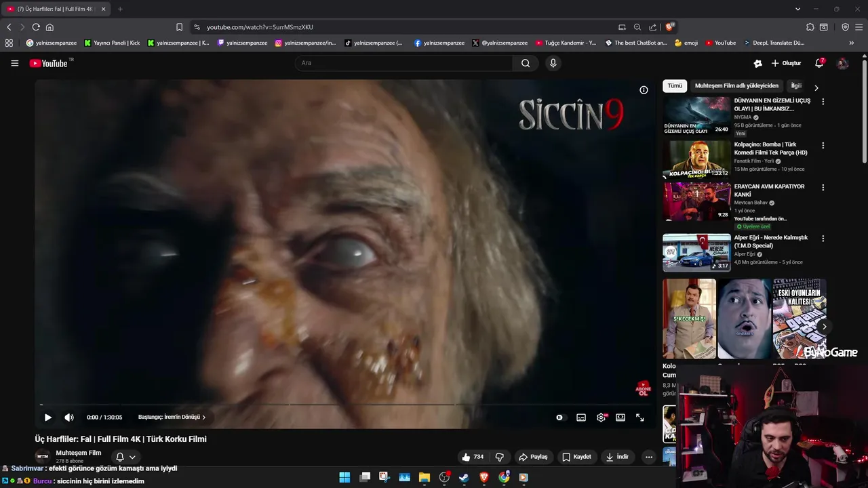Launch Steam from the taskbar
Screen dimensions: 868x488
click(464, 477)
